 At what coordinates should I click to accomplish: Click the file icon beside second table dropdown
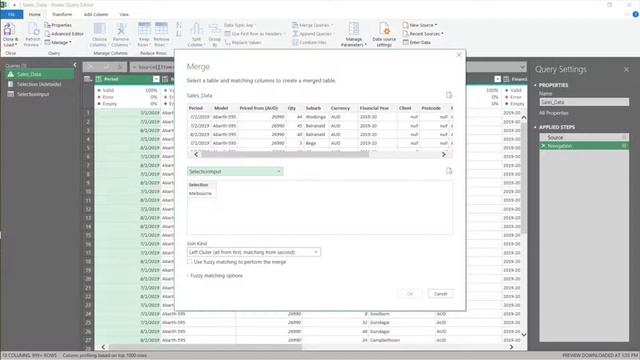point(449,171)
